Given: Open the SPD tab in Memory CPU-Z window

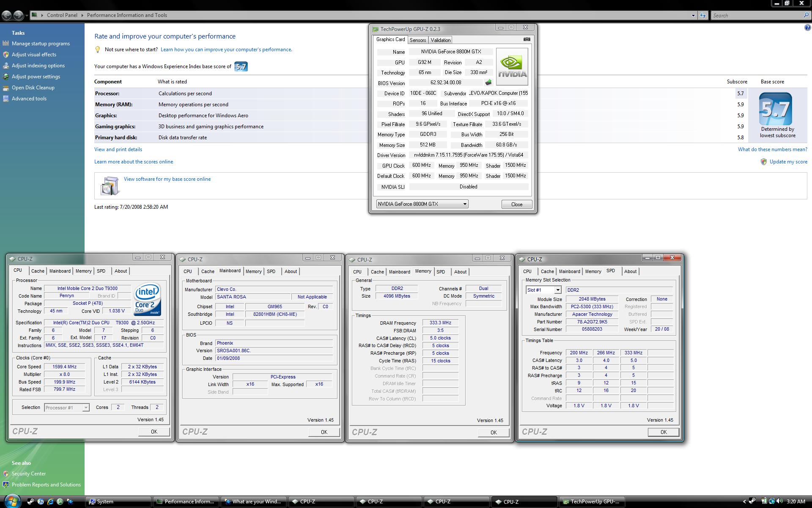Looking at the screenshot, I should click(441, 272).
